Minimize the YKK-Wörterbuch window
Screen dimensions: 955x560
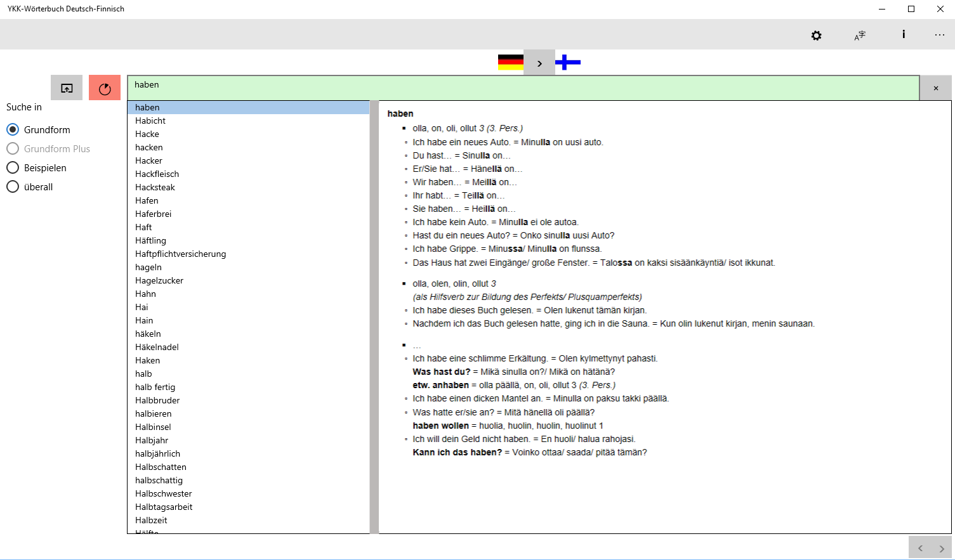[882, 9]
